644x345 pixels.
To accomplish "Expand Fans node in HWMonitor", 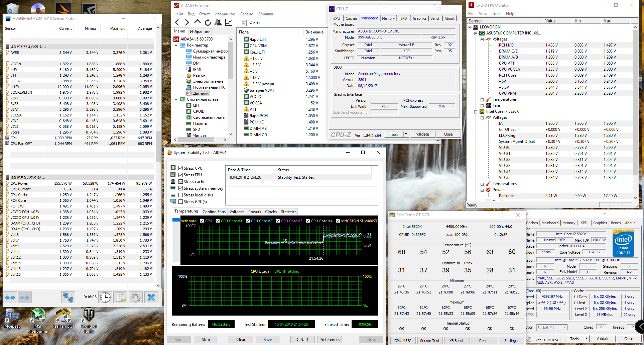I will [482, 105].
